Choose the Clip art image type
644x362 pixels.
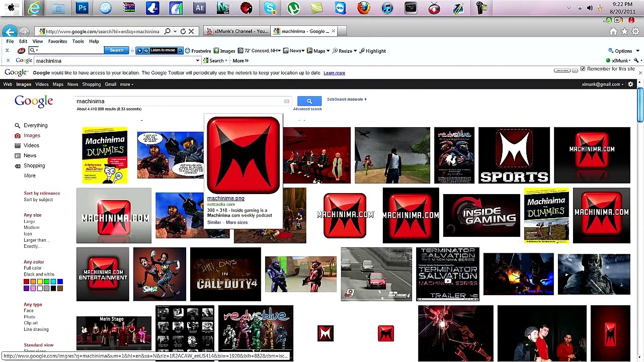pyautogui.click(x=30, y=323)
